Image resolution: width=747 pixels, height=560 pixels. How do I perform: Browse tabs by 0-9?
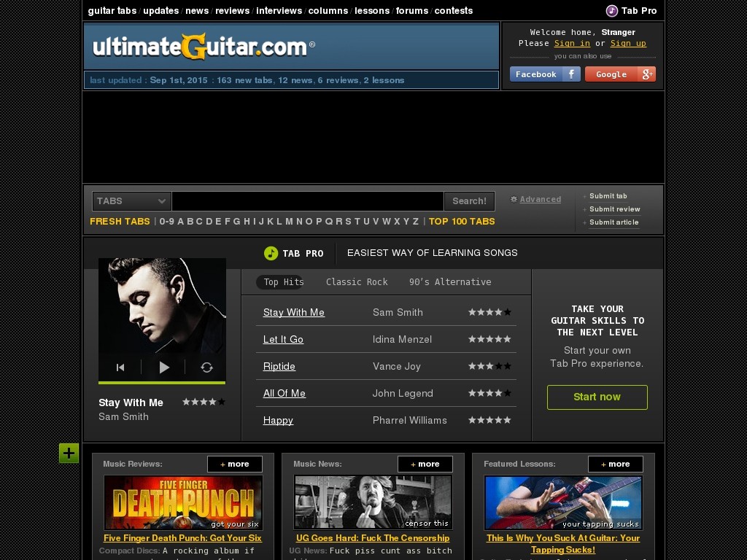167,222
